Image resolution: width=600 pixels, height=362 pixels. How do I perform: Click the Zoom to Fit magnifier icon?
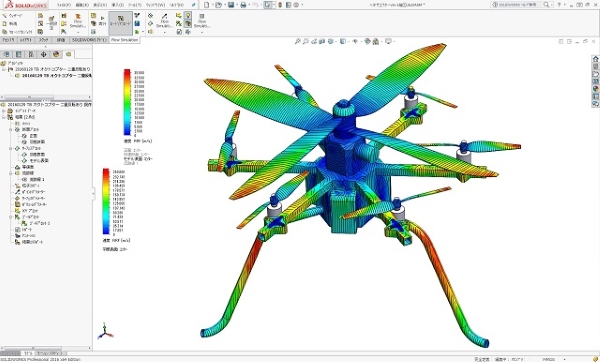tap(297, 41)
